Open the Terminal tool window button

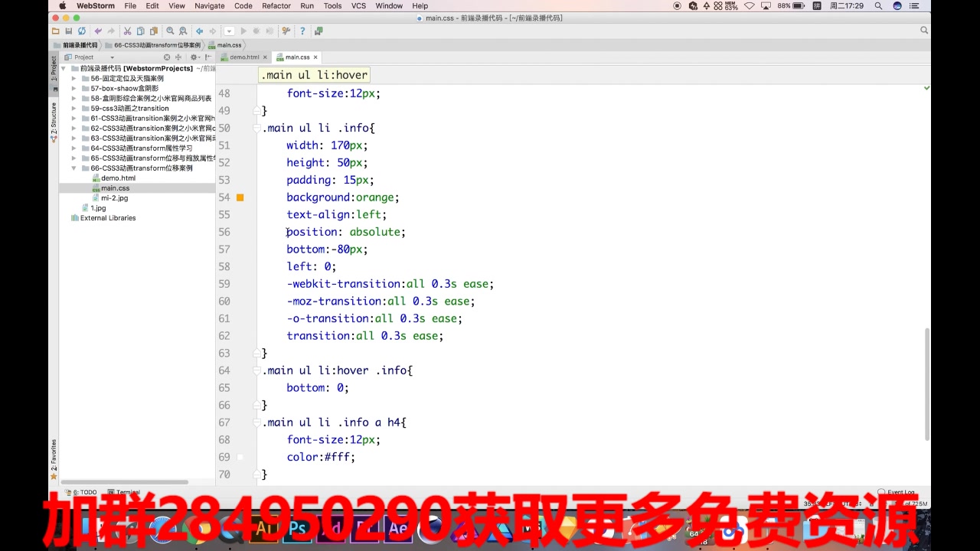123,492
